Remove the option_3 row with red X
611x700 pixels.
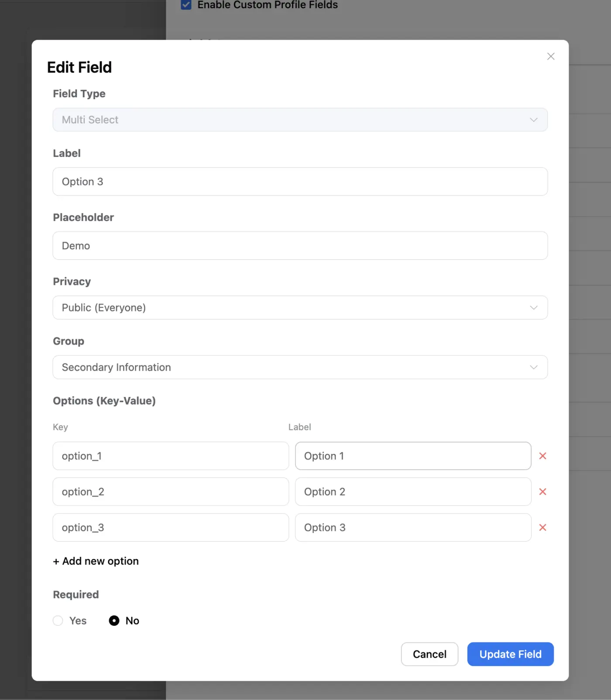point(542,527)
